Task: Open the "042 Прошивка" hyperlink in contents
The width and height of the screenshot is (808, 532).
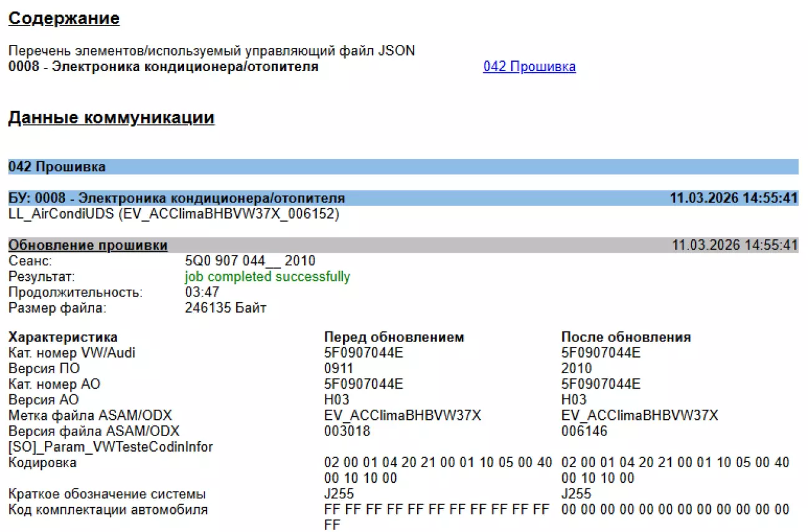Action: click(529, 67)
